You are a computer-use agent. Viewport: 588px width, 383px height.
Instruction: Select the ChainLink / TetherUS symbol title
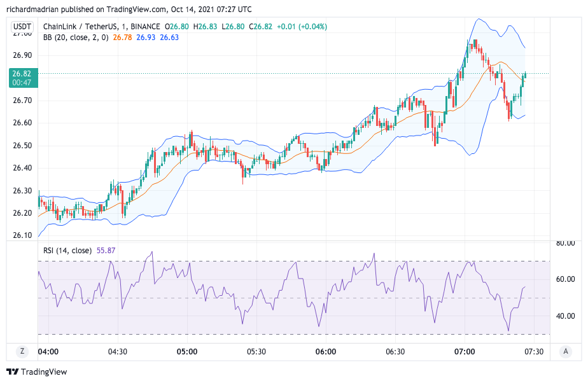point(81,27)
